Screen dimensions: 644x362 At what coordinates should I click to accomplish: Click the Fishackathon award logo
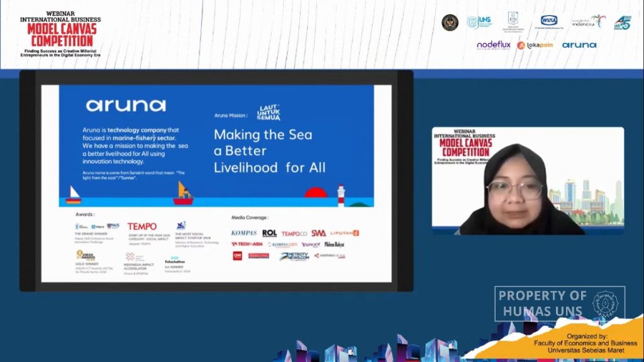coord(175,260)
